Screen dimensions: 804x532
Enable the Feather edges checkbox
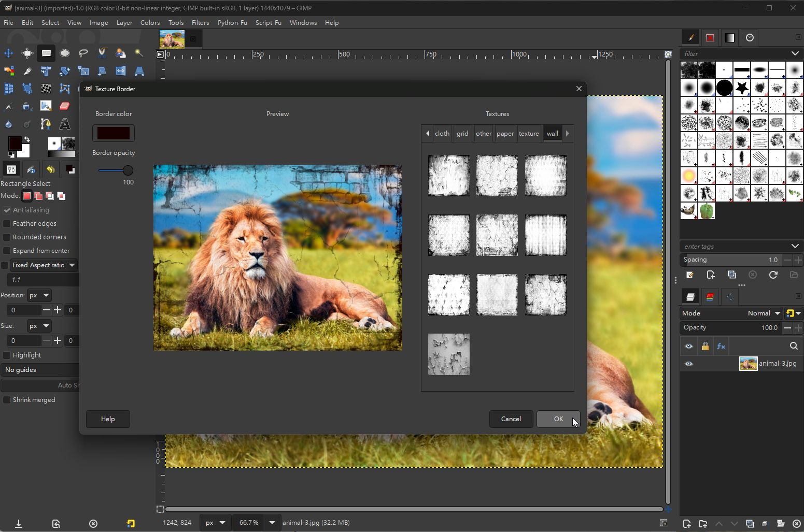point(7,224)
